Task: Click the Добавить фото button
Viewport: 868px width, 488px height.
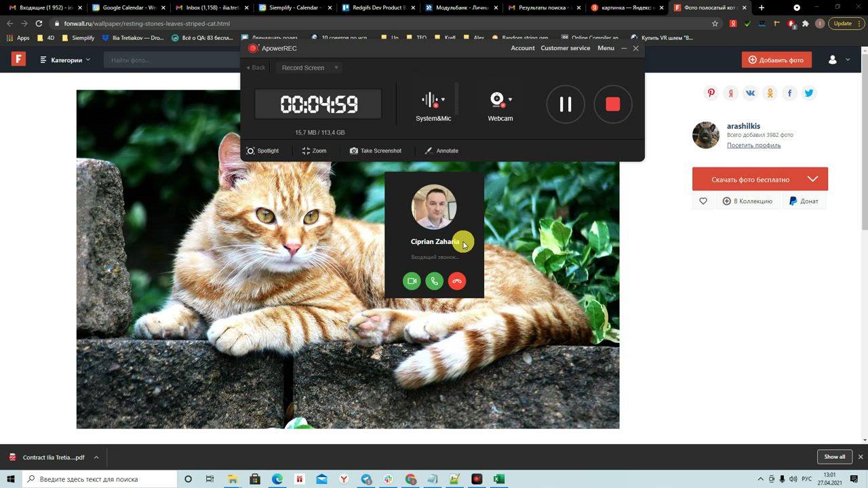Action: click(776, 60)
